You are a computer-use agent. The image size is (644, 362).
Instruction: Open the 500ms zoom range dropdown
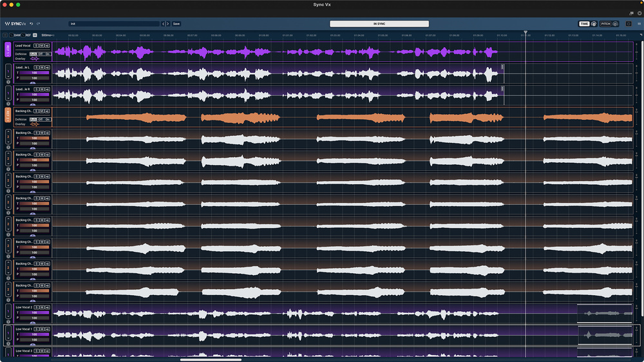(48, 35)
